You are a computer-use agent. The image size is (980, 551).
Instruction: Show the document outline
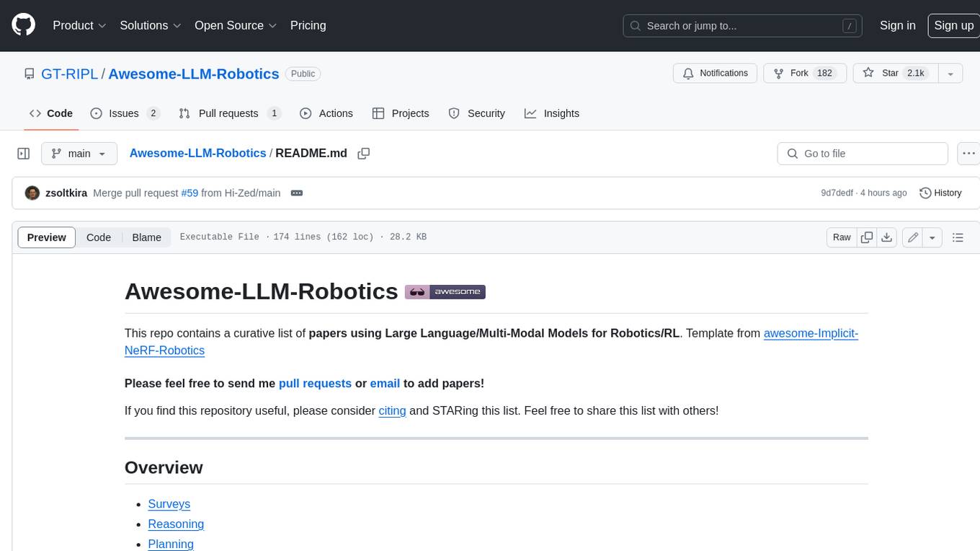pos(958,237)
